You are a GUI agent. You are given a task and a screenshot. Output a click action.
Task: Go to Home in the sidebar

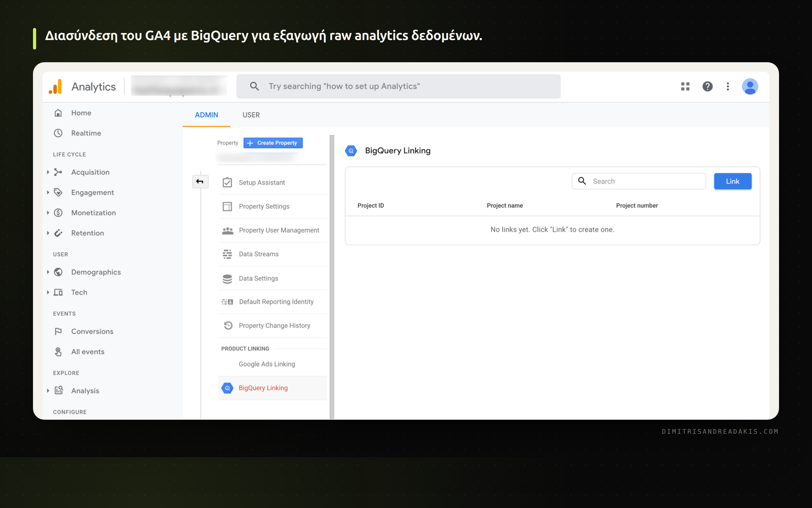point(81,113)
